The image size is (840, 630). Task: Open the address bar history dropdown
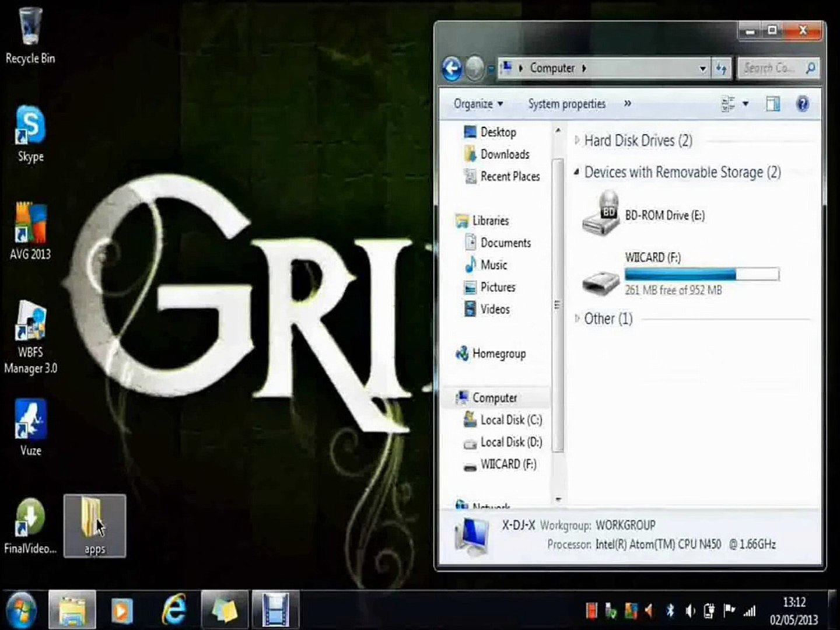pos(703,69)
